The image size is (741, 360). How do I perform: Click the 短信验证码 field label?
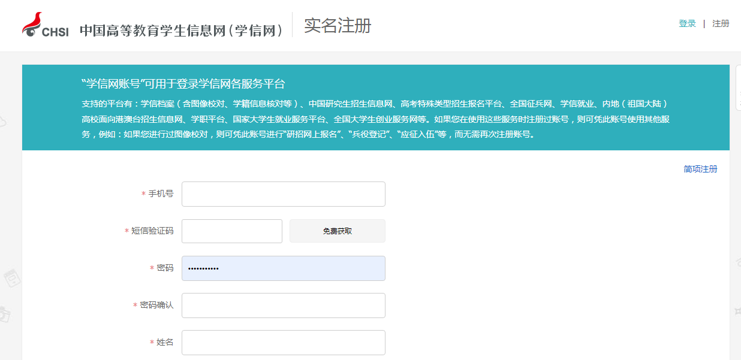[x=152, y=231]
